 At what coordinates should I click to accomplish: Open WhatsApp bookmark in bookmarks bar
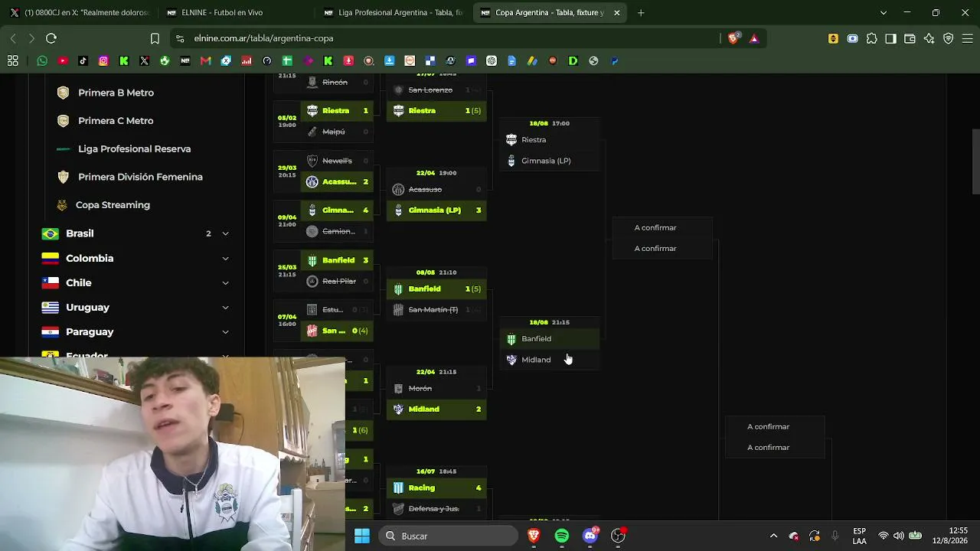(x=42, y=61)
